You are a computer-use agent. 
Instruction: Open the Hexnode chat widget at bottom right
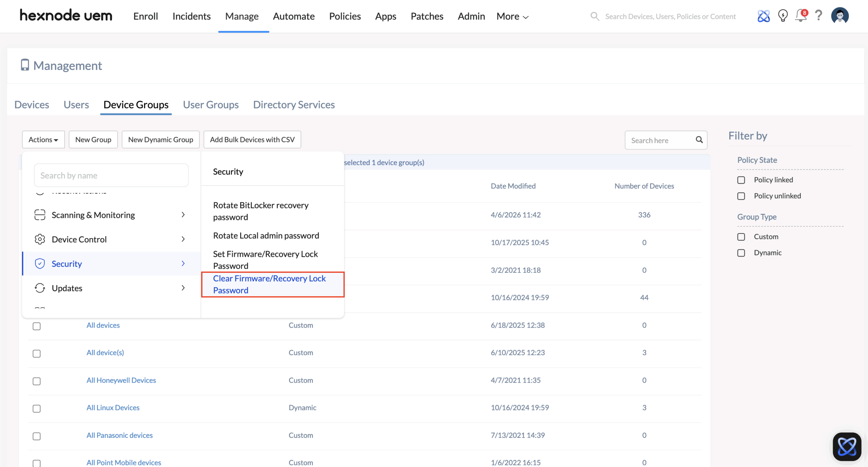[x=847, y=446]
